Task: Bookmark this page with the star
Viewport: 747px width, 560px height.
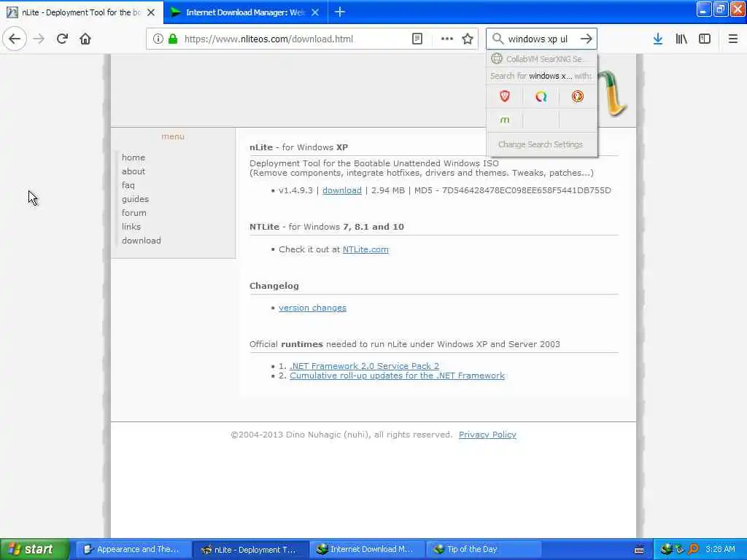Action: click(x=468, y=39)
